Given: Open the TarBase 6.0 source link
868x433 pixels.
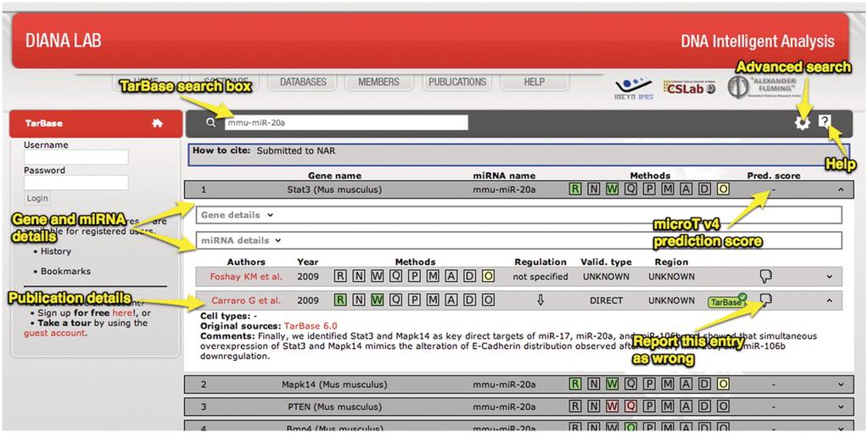Looking at the screenshot, I should click(311, 326).
